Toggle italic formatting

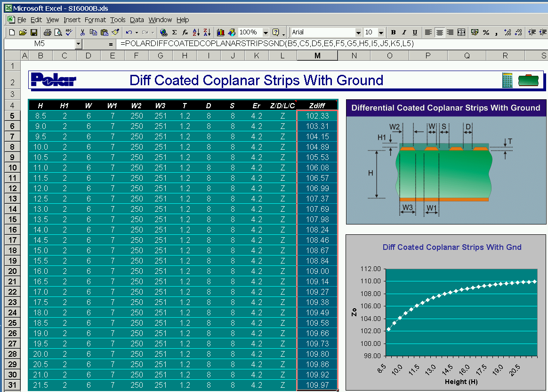(x=404, y=32)
